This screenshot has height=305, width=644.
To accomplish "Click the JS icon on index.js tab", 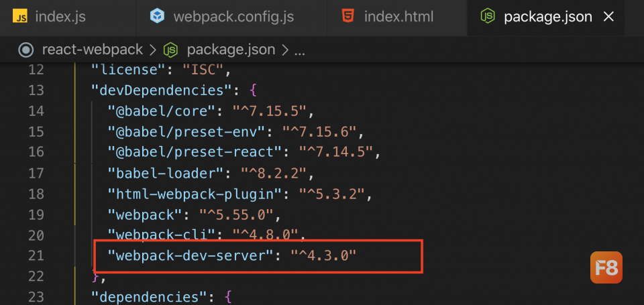I will pyautogui.click(x=20, y=16).
